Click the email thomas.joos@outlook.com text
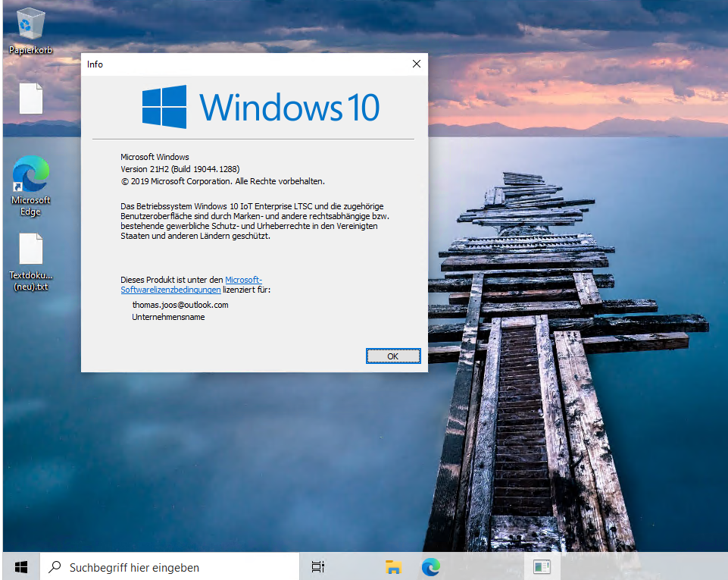 point(180,305)
